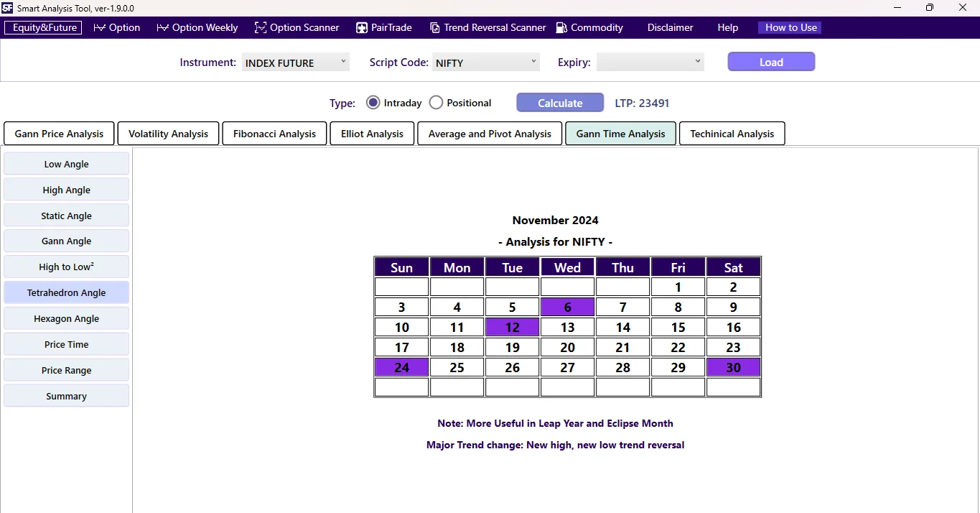
Task: Open the Instrument dropdown showing INDEX FUTURE
Action: (295, 62)
